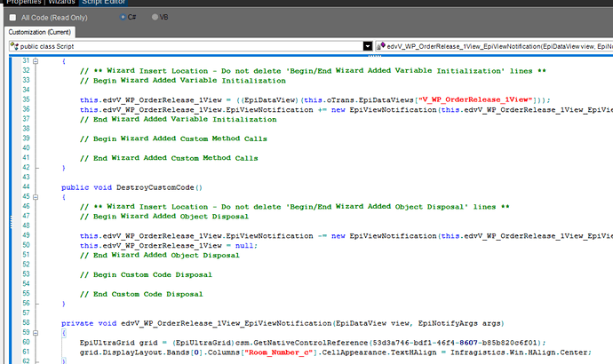Switch to the Properties tab
The height and width of the screenshot is (364, 613).
click(x=23, y=3)
